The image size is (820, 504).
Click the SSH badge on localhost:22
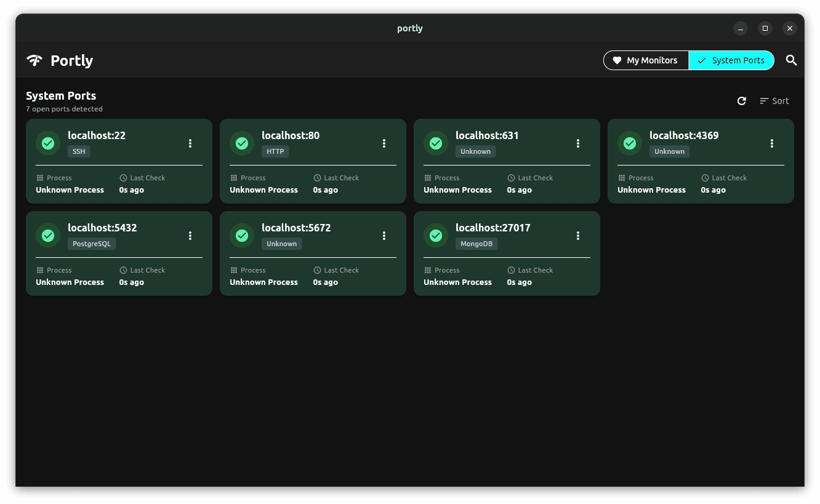79,151
